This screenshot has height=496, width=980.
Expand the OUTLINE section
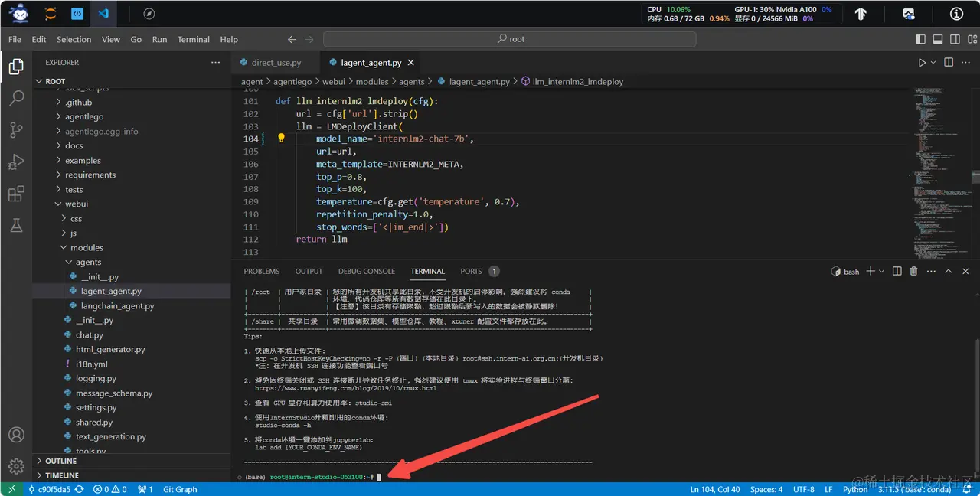pyautogui.click(x=132, y=461)
